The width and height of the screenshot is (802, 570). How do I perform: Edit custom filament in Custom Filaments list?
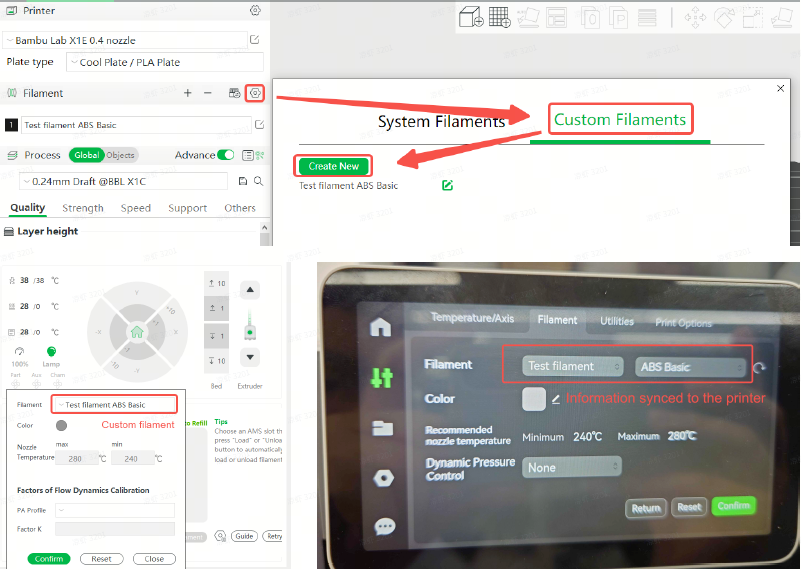(447, 185)
